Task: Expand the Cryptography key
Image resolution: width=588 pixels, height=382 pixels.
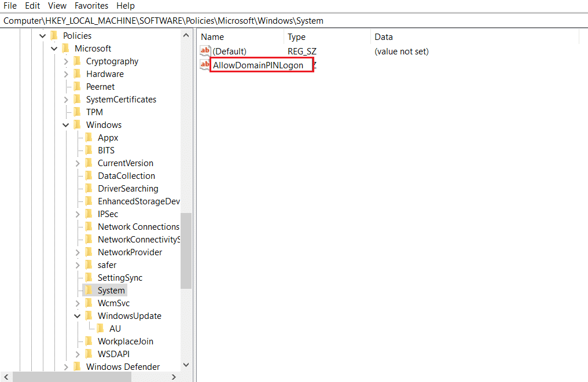Action: tap(65, 61)
